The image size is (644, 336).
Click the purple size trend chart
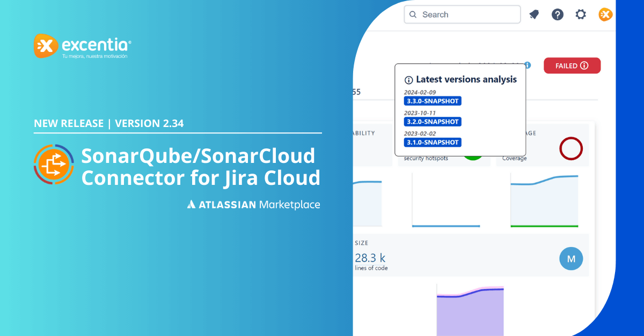(471, 311)
